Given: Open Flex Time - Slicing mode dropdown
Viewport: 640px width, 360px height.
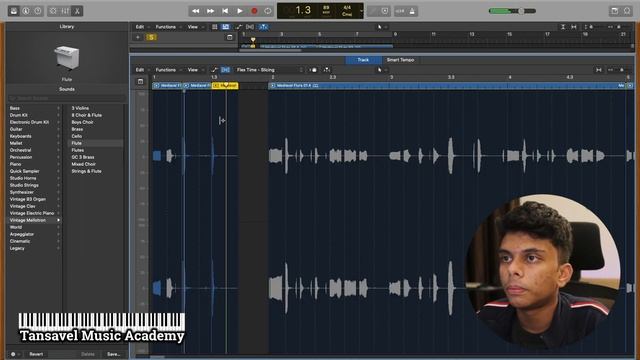Looking at the screenshot, I should tap(269, 70).
